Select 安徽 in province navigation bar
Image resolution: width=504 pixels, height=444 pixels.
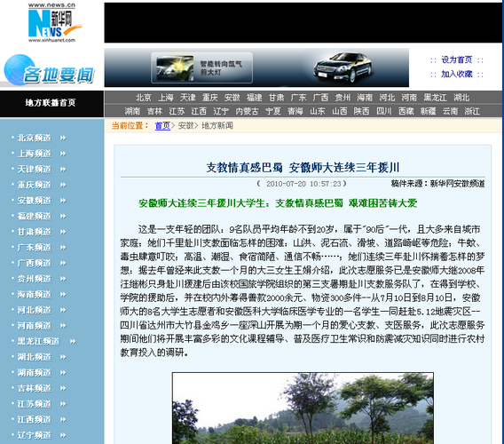232,97
